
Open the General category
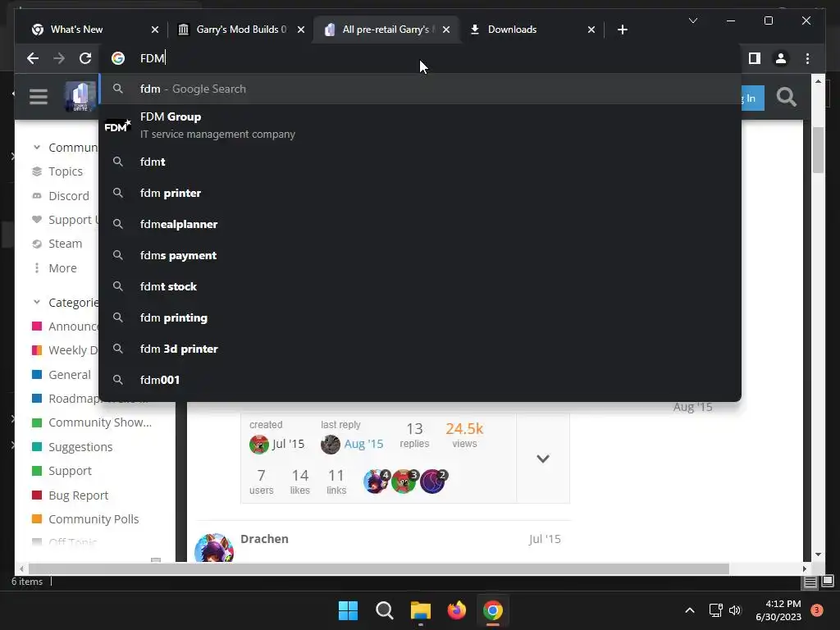coord(61,374)
